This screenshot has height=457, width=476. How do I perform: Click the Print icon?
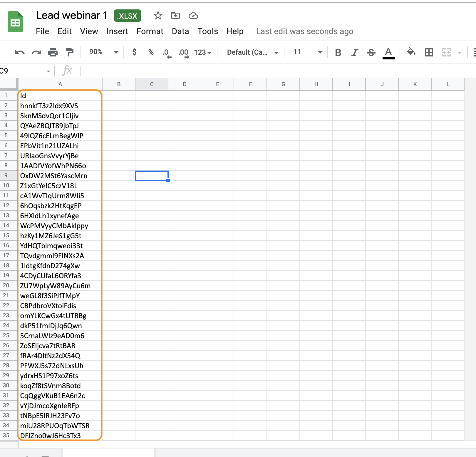click(53, 52)
